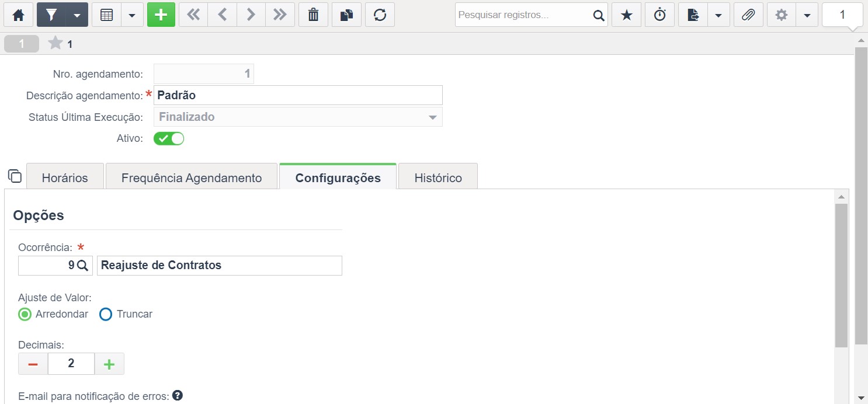The image size is (868, 404).
Task: Click outer page scroll down arrow
Action: (x=861, y=398)
